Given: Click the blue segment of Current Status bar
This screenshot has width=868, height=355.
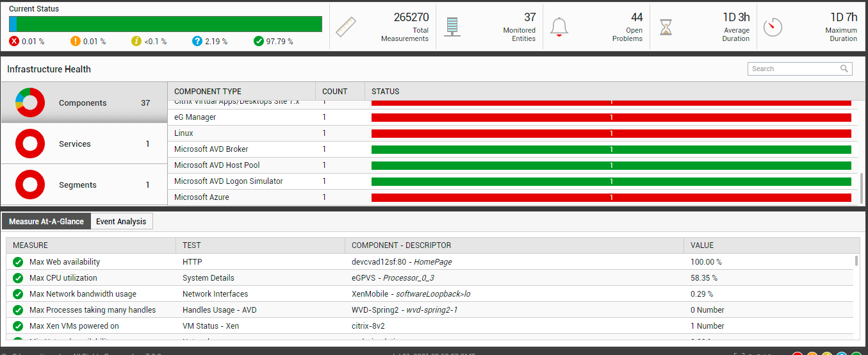Looking at the screenshot, I should 13,24.
